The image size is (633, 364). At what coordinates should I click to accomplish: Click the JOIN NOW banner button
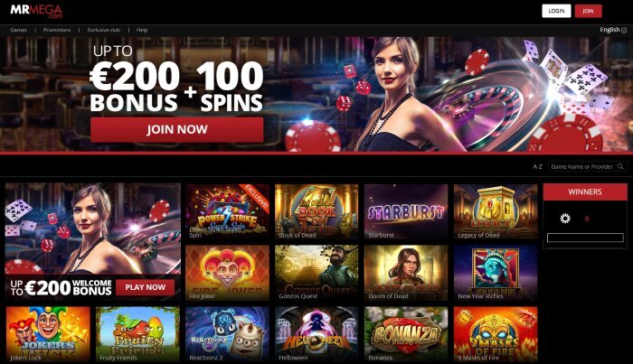177,129
